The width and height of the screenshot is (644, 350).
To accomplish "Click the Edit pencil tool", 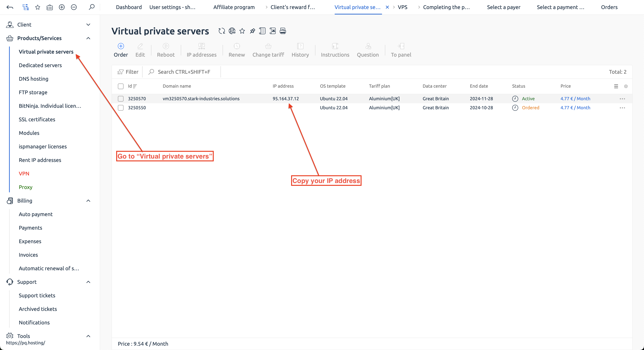I will click(140, 50).
